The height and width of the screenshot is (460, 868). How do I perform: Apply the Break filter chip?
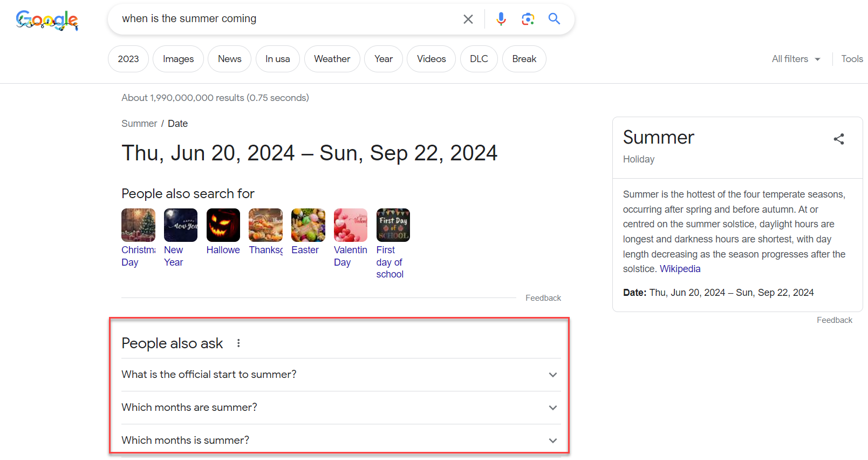[x=524, y=59]
